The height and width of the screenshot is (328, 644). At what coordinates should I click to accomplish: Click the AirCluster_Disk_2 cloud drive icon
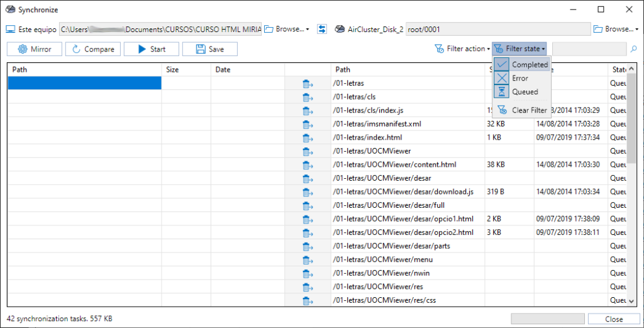point(339,29)
